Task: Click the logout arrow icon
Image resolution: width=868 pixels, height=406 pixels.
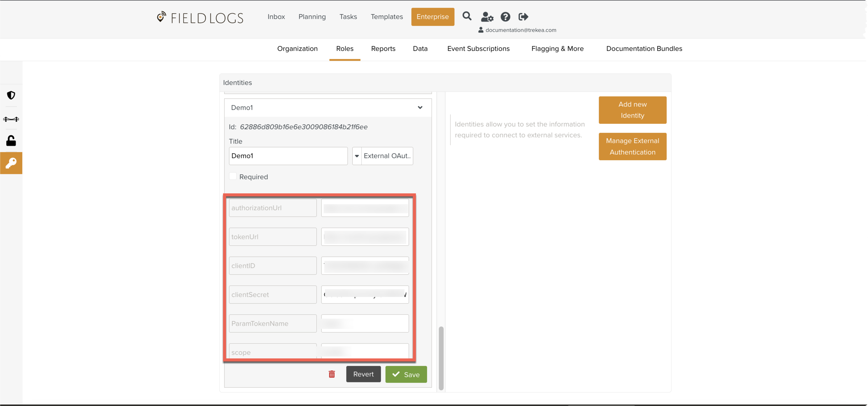Action: (x=523, y=17)
